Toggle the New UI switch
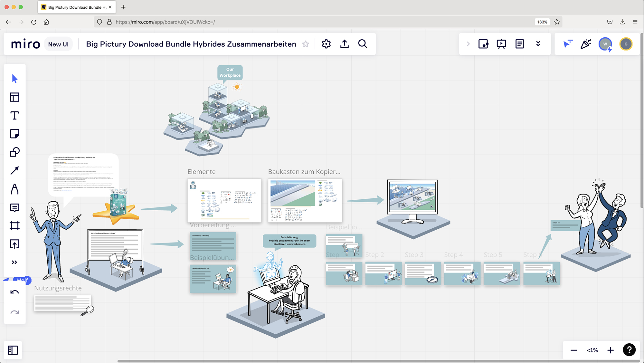 (x=58, y=44)
